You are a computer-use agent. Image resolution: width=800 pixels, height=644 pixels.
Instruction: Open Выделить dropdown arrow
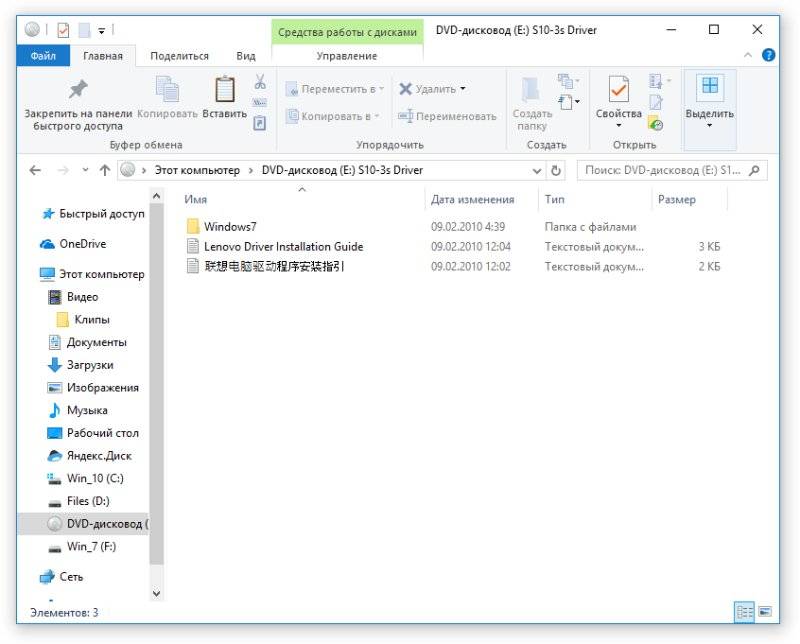(x=709, y=126)
